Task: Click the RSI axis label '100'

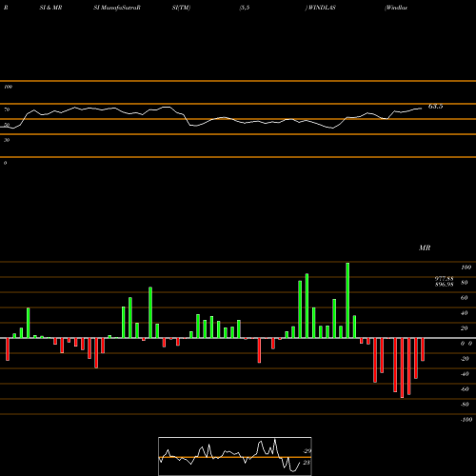Action: click(x=8, y=87)
